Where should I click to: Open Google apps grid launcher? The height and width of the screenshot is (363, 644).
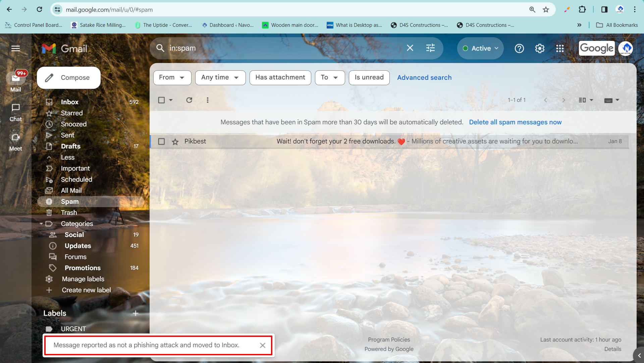(x=560, y=49)
